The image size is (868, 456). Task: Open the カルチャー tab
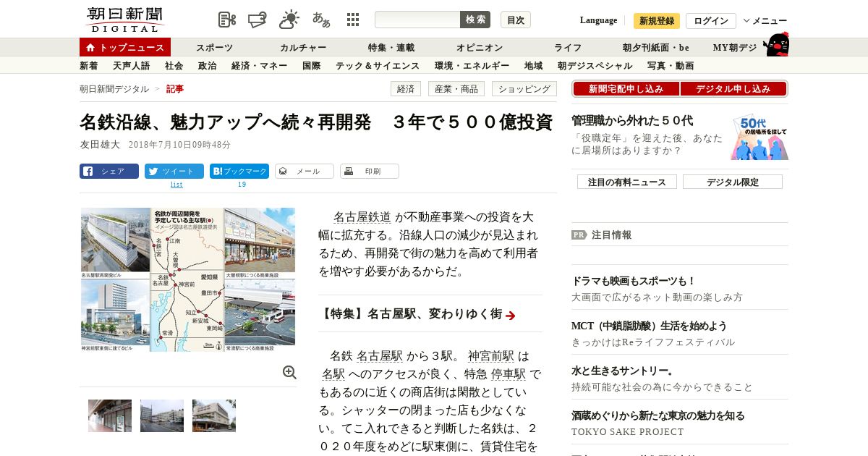point(303,48)
